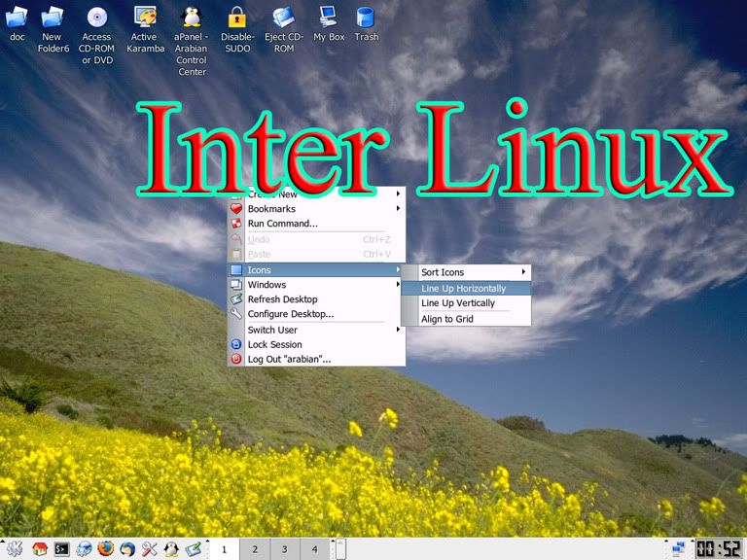Viewport: 747px width, 560px height.
Task: Launch the terminal Konsole icon in panel
Action: pyautogui.click(x=61, y=549)
